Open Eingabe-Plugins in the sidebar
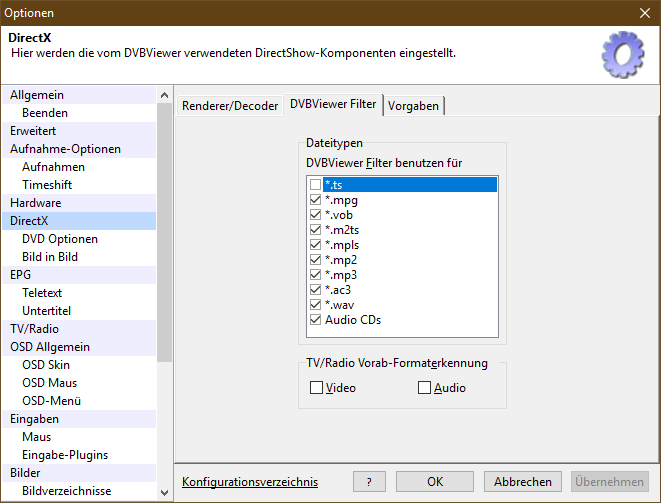Viewport: 661px width, 503px height. 79,455
